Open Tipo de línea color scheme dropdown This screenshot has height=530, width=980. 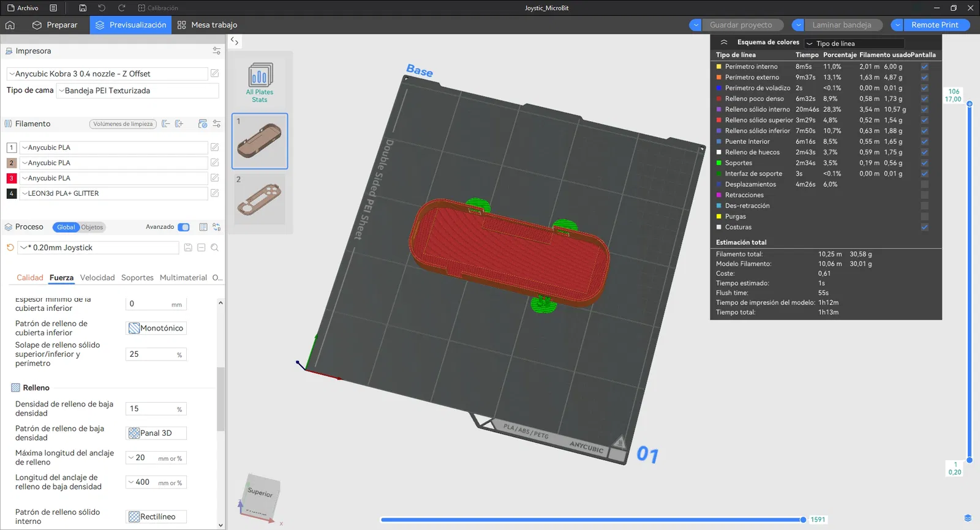point(854,43)
